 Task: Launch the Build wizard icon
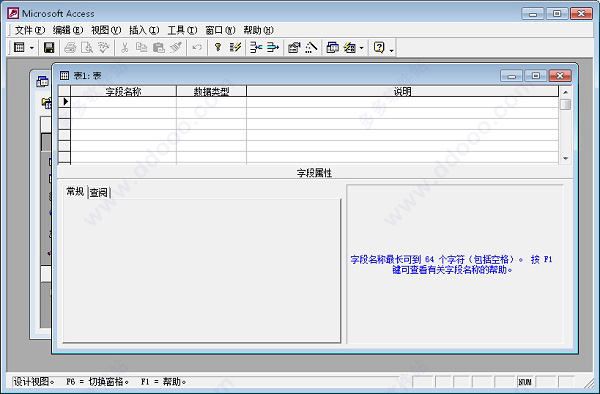pos(311,47)
